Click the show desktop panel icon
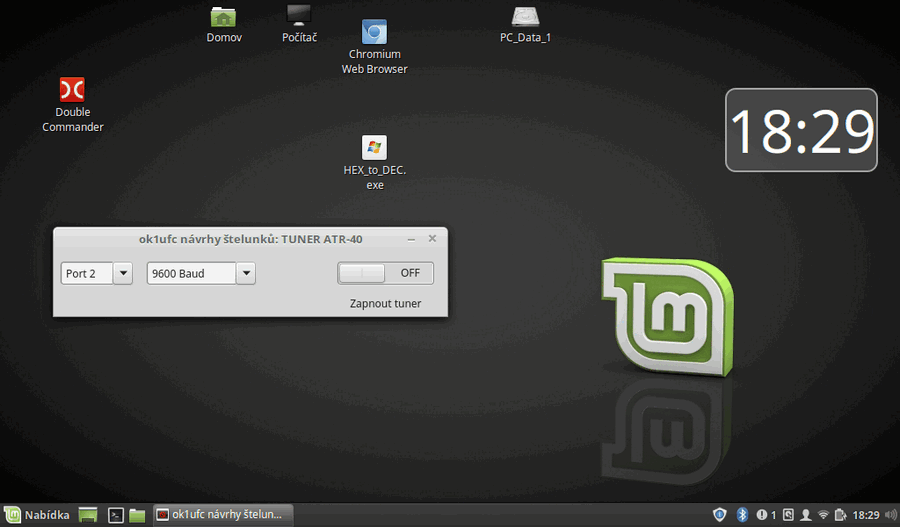This screenshot has width=900, height=527. pos(88,515)
